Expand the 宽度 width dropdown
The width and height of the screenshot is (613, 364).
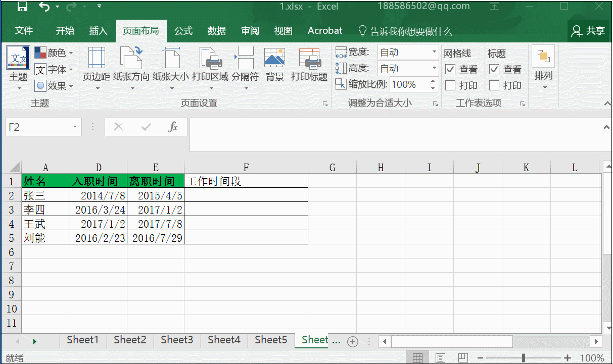(x=434, y=52)
